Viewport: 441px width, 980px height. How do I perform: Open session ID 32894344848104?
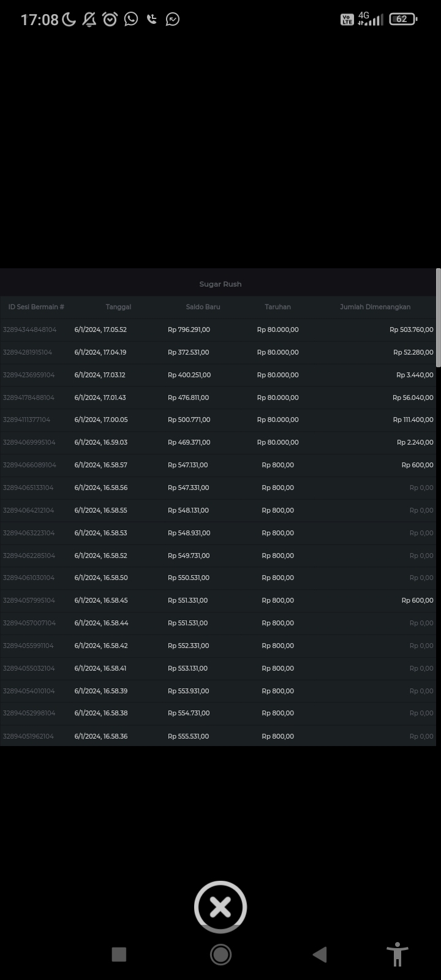(x=29, y=330)
